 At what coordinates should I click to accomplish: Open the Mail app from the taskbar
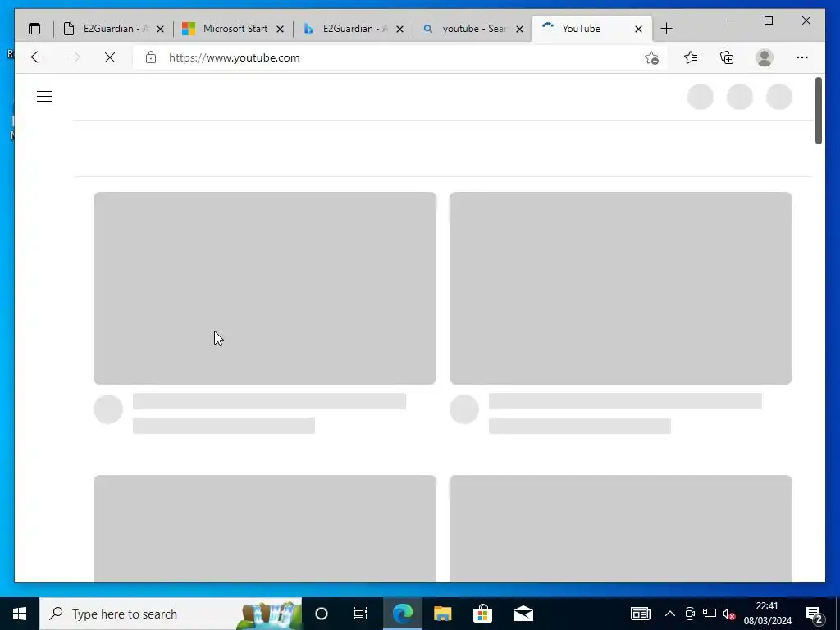click(523, 614)
